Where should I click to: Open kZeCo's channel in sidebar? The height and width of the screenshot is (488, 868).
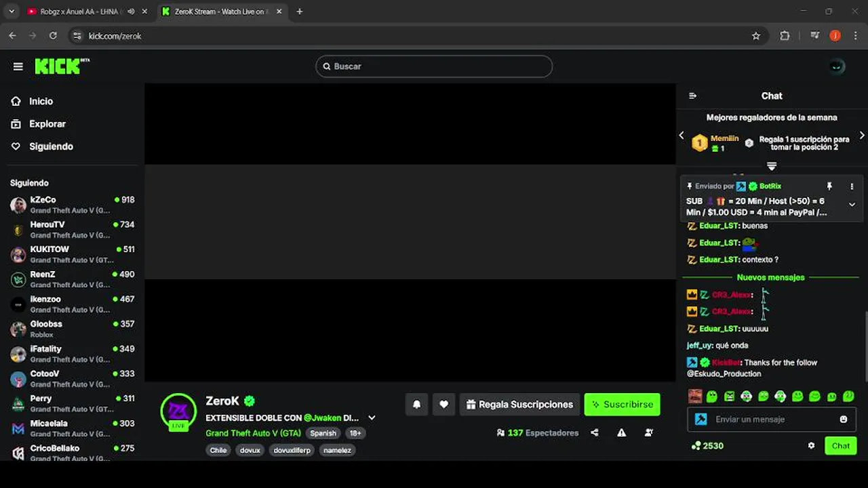tap(72, 205)
